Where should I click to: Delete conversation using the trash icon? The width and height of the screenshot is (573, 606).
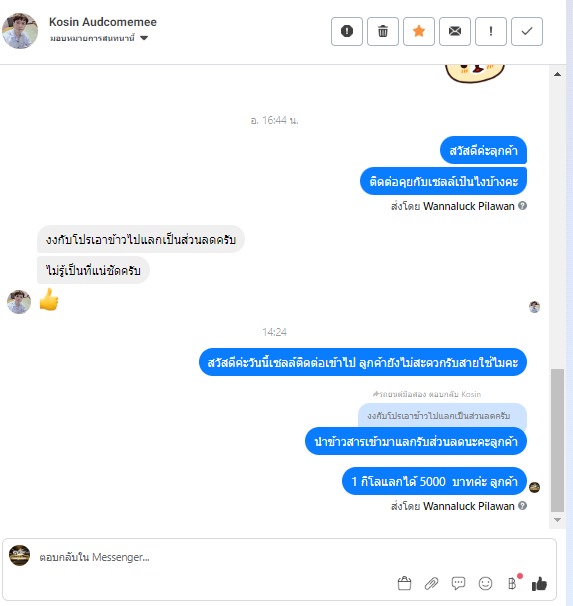tap(383, 31)
